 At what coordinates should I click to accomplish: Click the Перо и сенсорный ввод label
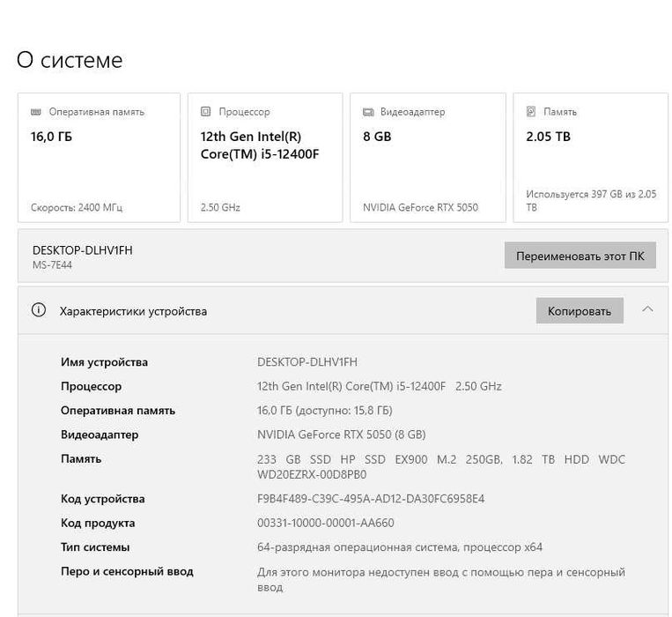pos(127,571)
